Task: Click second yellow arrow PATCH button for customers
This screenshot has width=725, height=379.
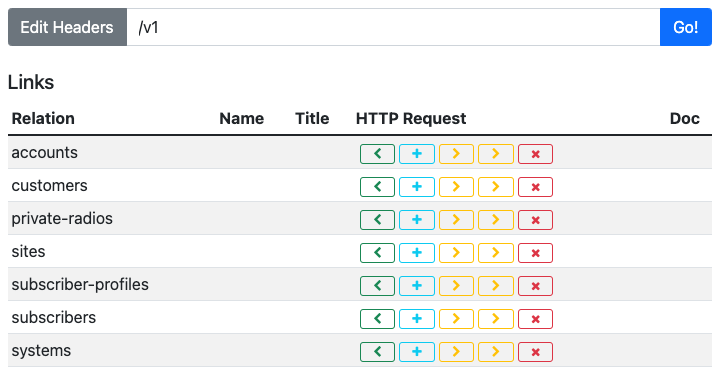Action: point(496,187)
